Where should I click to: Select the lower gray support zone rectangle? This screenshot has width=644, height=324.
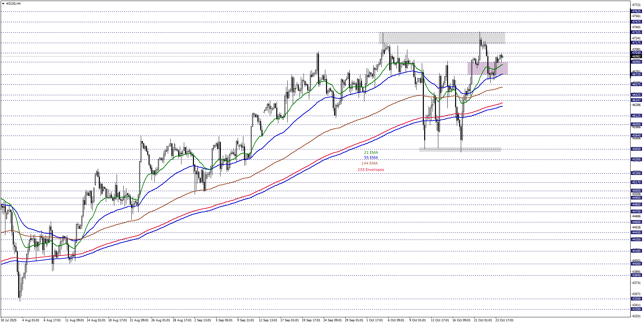tap(460, 149)
